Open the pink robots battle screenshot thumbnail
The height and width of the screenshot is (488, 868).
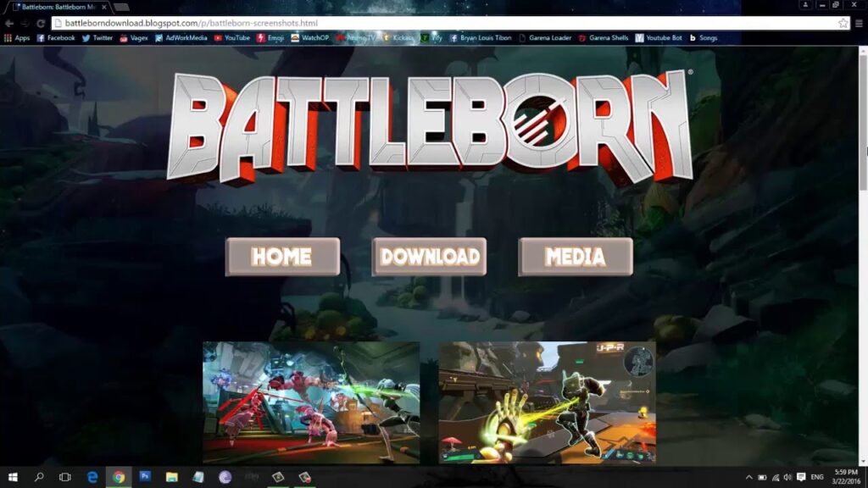pyautogui.click(x=311, y=402)
